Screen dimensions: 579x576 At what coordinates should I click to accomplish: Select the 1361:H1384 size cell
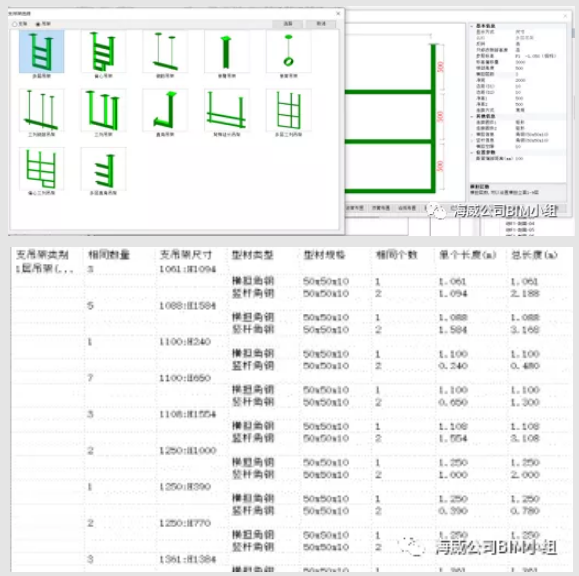(187, 559)
